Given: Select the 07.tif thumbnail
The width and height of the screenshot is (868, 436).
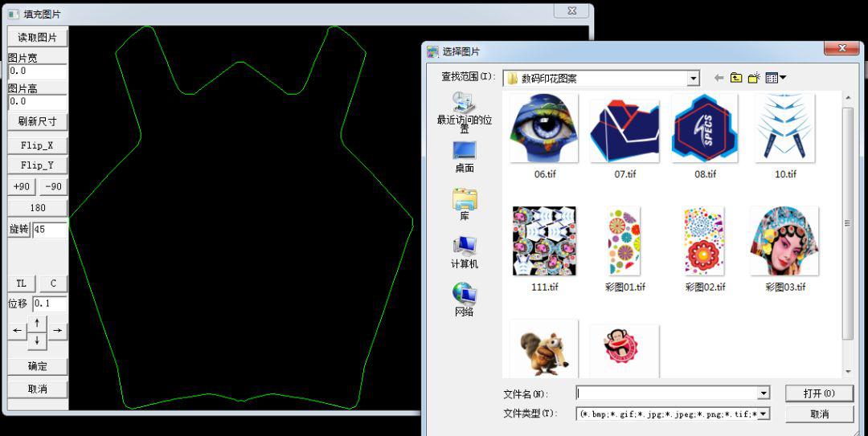Looking at the screenshot, I should (624, 131).
